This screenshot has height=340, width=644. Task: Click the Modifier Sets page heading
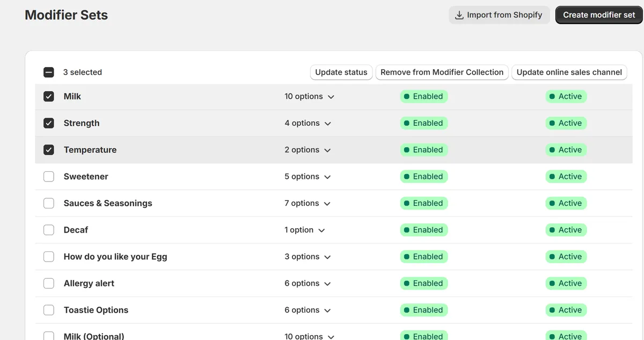pyautogui.click(x=67, y=15)
